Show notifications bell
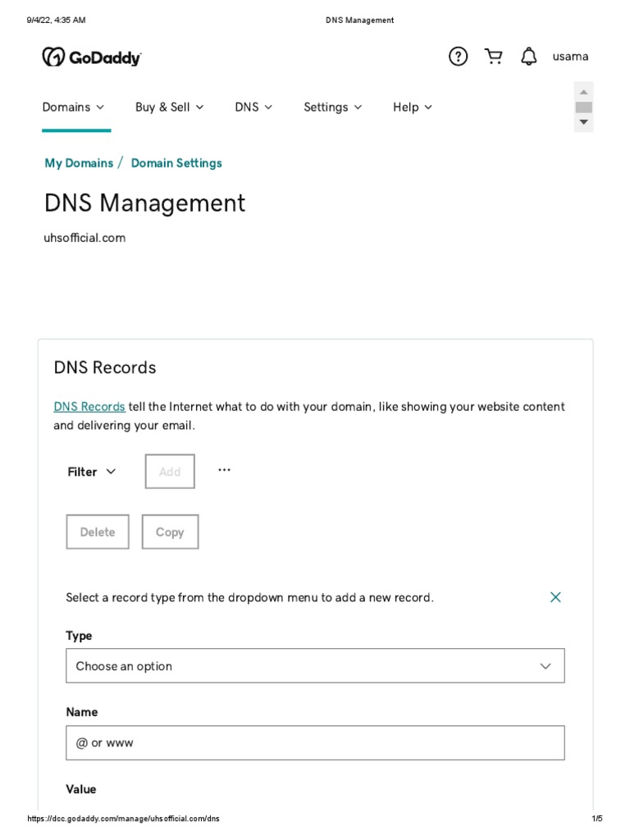 point(529,57)
